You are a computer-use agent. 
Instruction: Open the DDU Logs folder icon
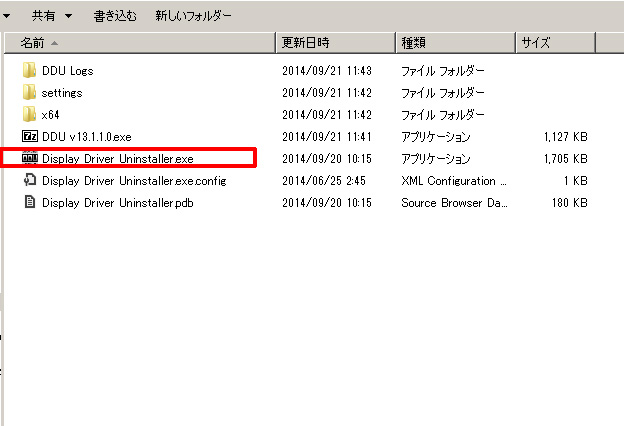click(x=29, y=70)
